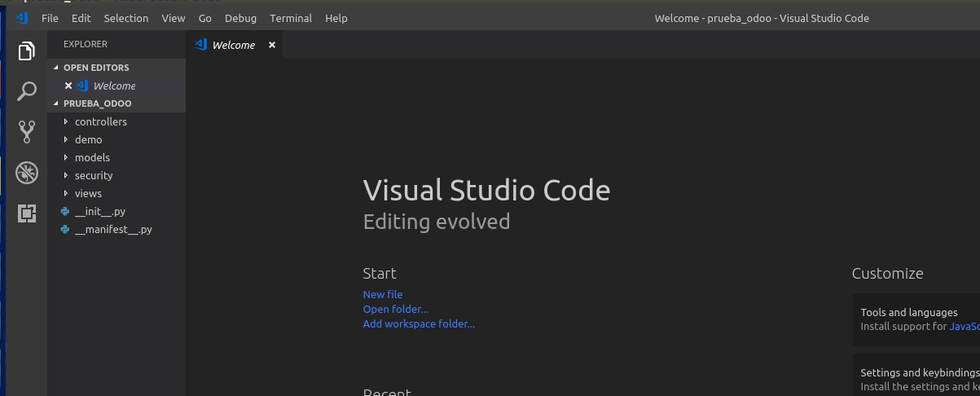Expand the views folder
Screen dimensions: 980x396
(66, 193)
